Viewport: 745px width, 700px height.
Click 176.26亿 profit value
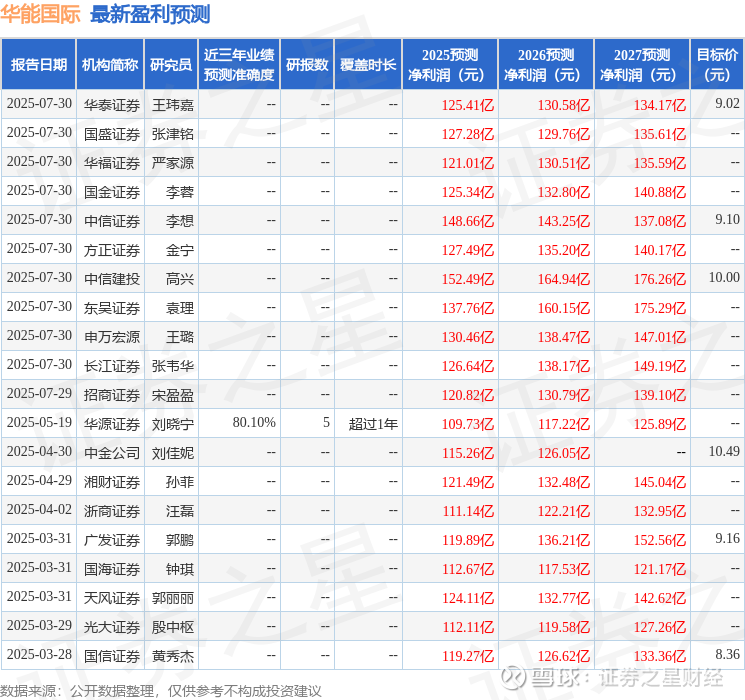pyautogui.click(x=659, y=279)
